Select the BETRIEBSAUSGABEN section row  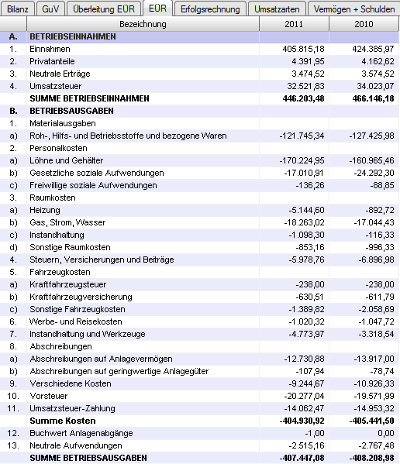point(199,111)
